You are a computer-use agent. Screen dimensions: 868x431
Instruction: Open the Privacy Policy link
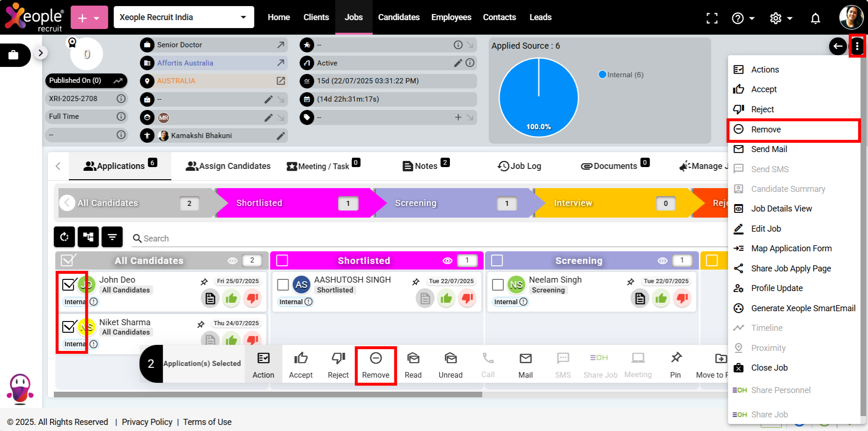point(147,422)
